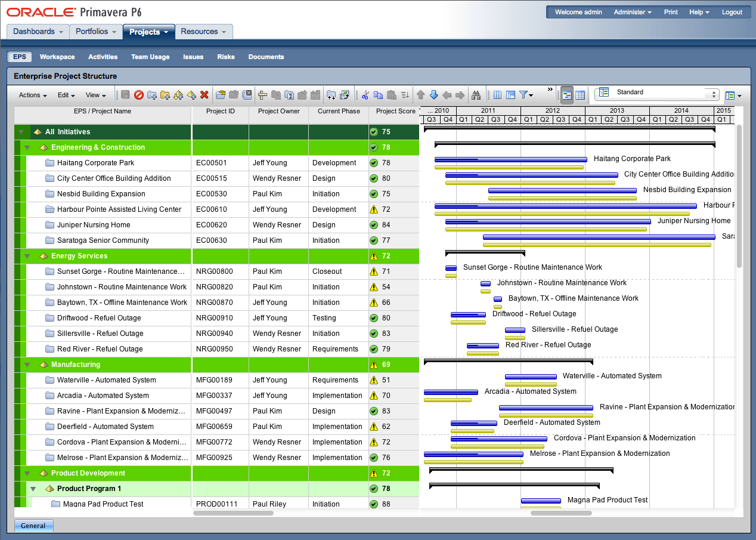Click the customize columns icon
756x540 pixels.
click(497, 95)
